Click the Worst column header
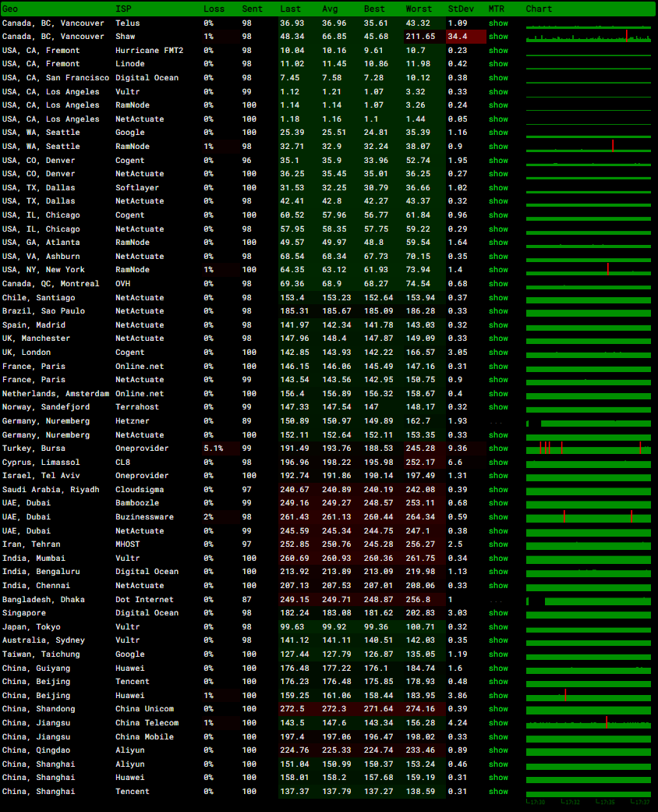658x812 pixels. (419, 9)
